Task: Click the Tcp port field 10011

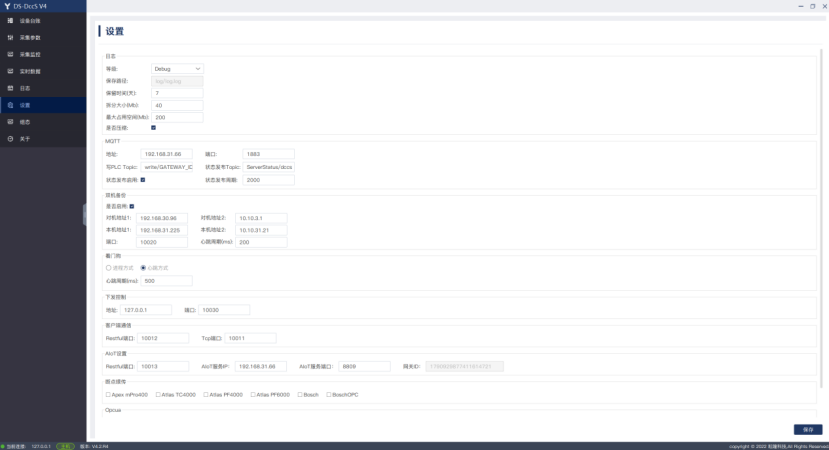Action: click(251, 338)
